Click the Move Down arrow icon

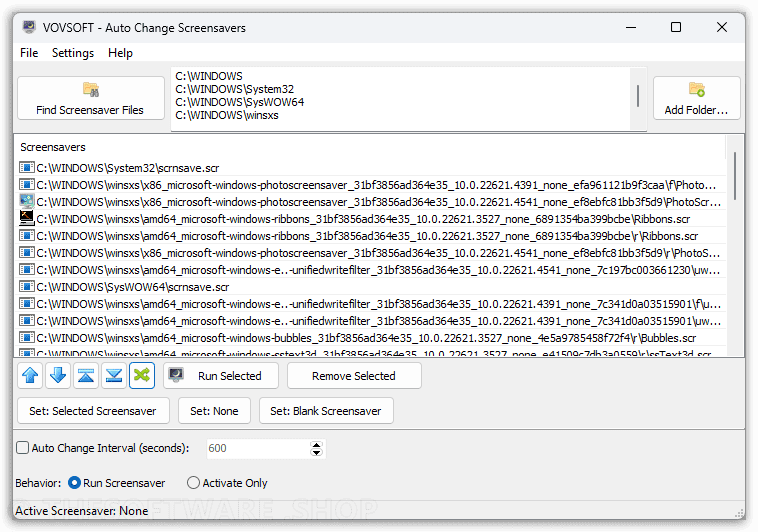[58, 375]
